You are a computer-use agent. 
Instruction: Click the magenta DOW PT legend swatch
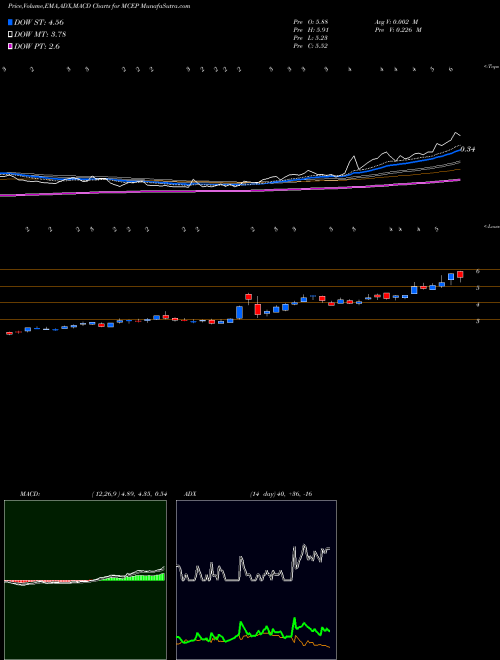click(11, 46)
